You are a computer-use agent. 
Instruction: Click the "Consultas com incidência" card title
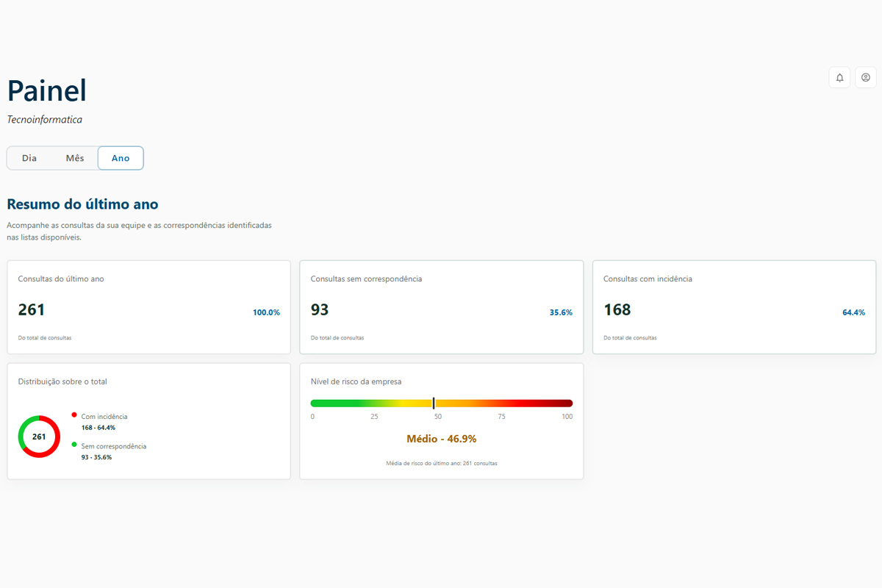pos(648,279)
